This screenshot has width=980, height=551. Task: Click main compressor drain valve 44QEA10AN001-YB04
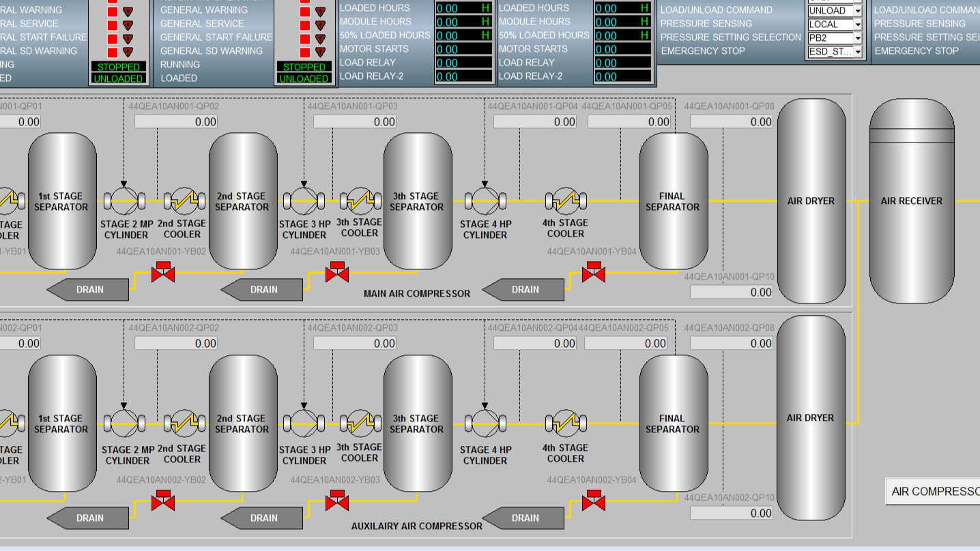point(593,273)
